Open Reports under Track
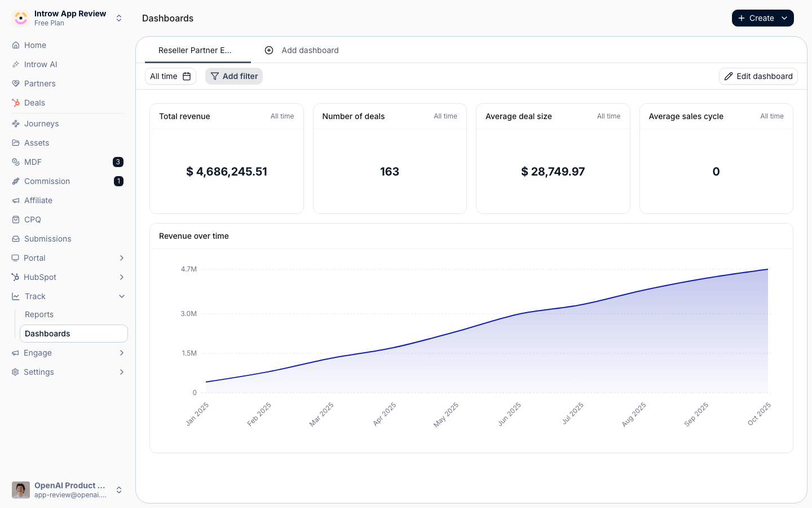The width and height of the screenshot is (812, 508). [x=39, y=314]
